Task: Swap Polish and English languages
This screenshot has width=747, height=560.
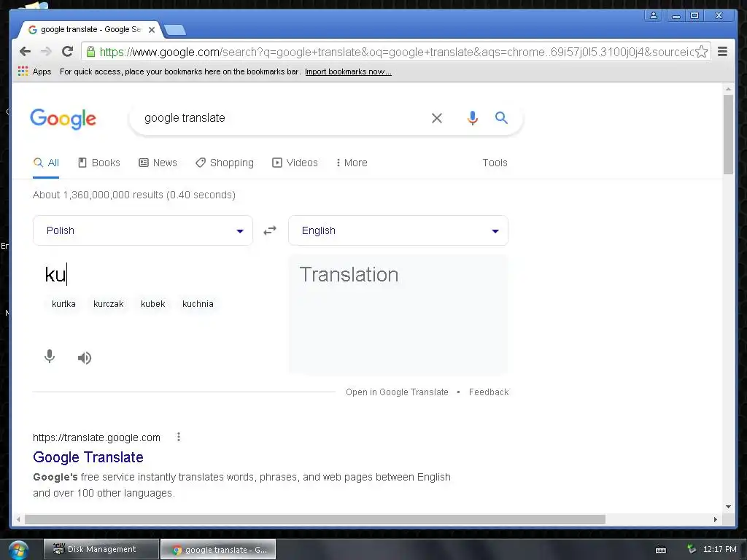Action: pos(270,230)
